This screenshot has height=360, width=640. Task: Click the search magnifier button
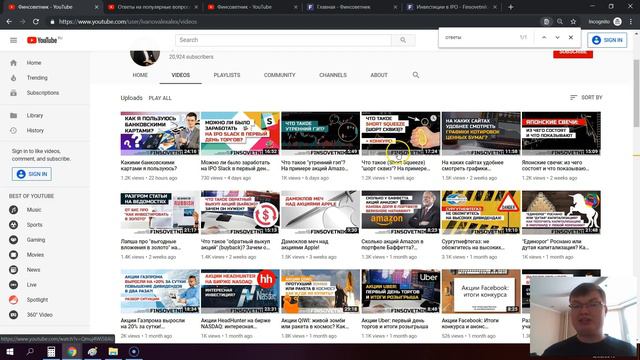click(403, 40)
